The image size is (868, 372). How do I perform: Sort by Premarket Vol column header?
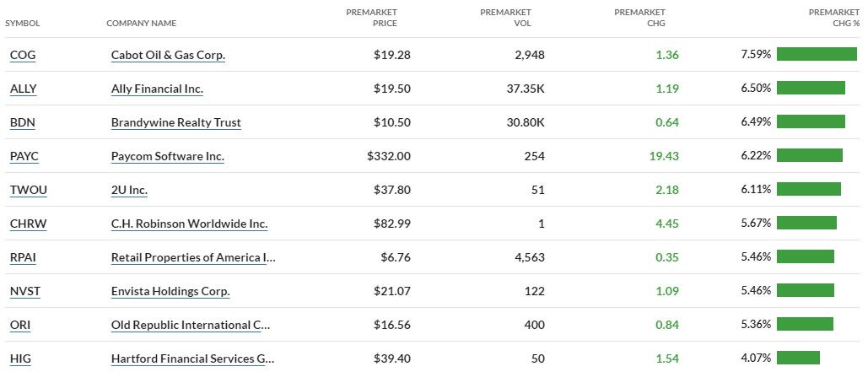(x=505, y=18)
